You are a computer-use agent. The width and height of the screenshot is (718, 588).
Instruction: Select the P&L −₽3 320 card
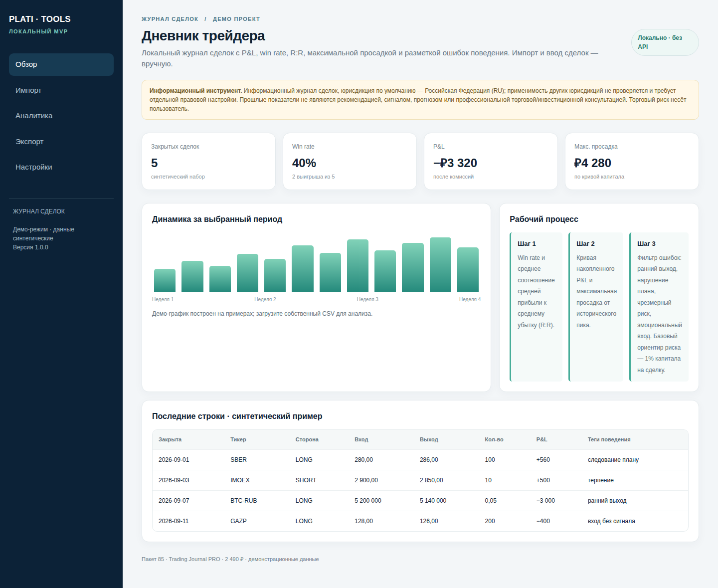(491, 161)
